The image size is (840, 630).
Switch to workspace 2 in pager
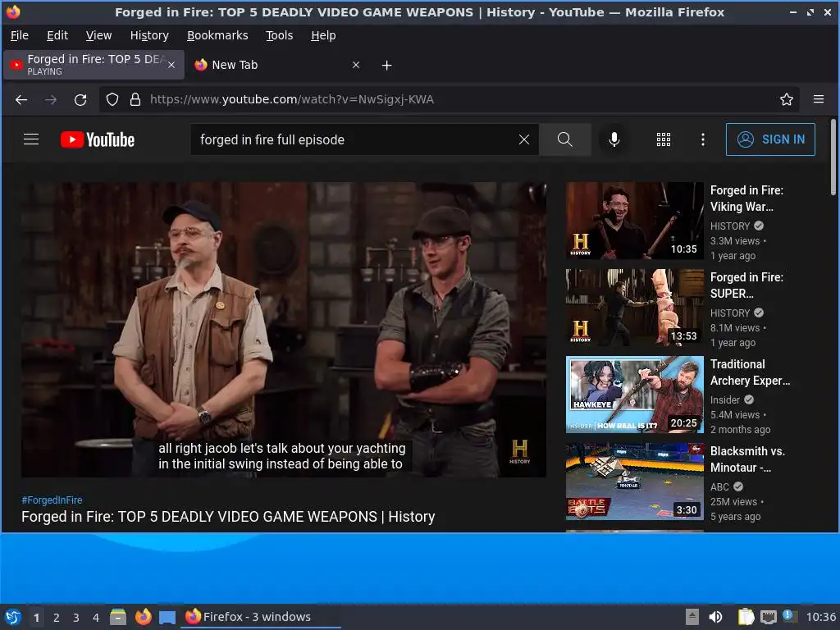pos(57,618)
